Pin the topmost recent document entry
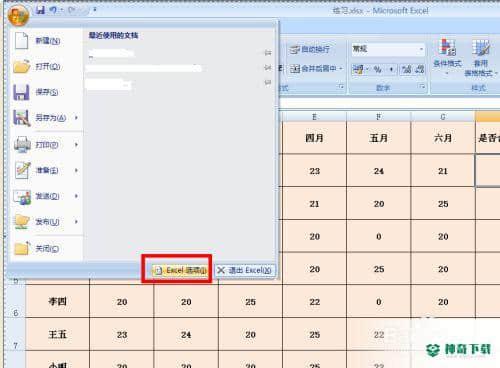The image size is (500, 368). (267, 53)
